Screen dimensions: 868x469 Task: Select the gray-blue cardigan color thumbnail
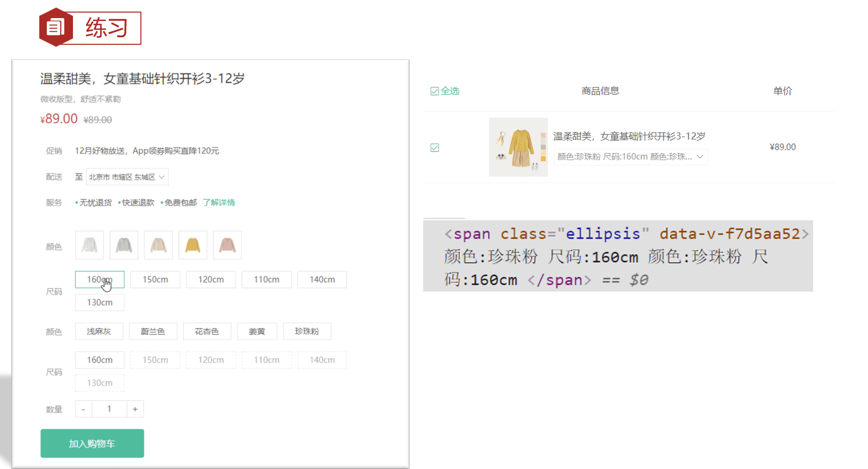[124, 245]
